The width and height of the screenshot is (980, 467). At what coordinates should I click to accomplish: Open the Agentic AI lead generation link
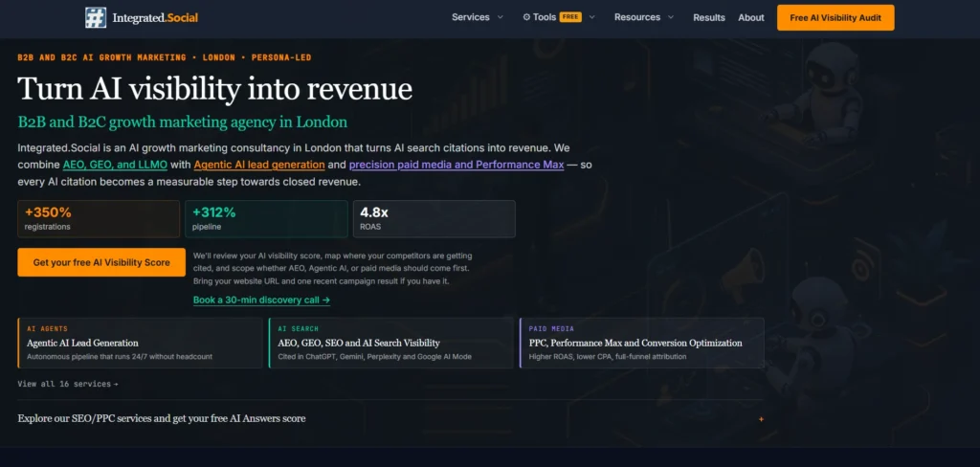[x=259, y=165]
